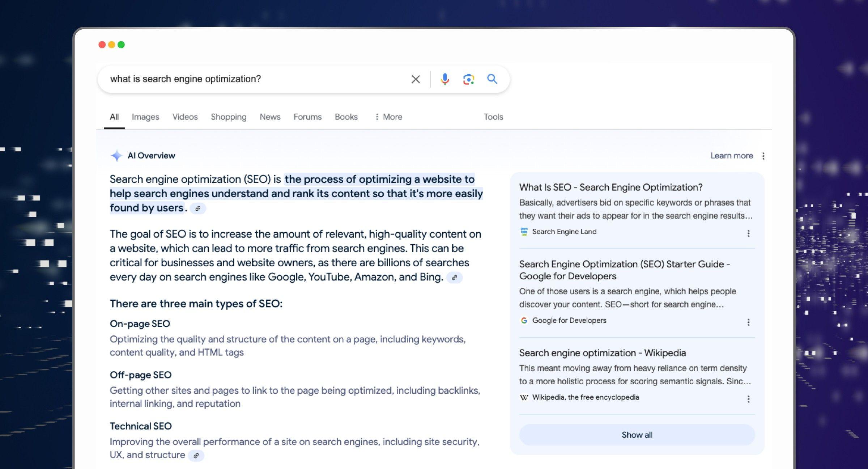
Task: Clear the search query with X icon
Action: pyautogui.click(x=416, y=79)
